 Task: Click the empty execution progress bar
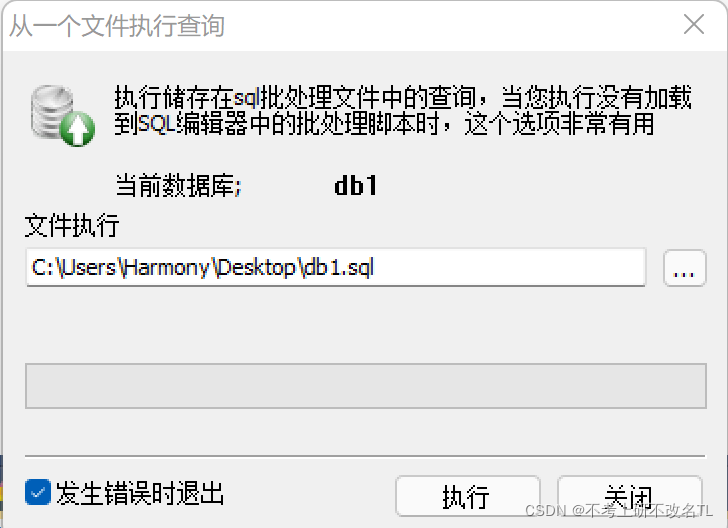click(x=366, y=386)
